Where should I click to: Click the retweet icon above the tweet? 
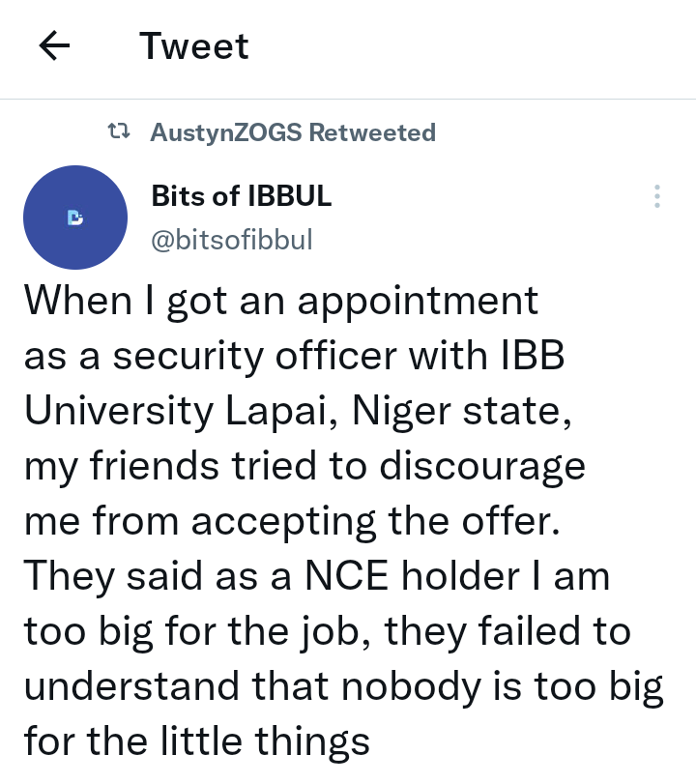pyautogui.click(x=119, y=132)
